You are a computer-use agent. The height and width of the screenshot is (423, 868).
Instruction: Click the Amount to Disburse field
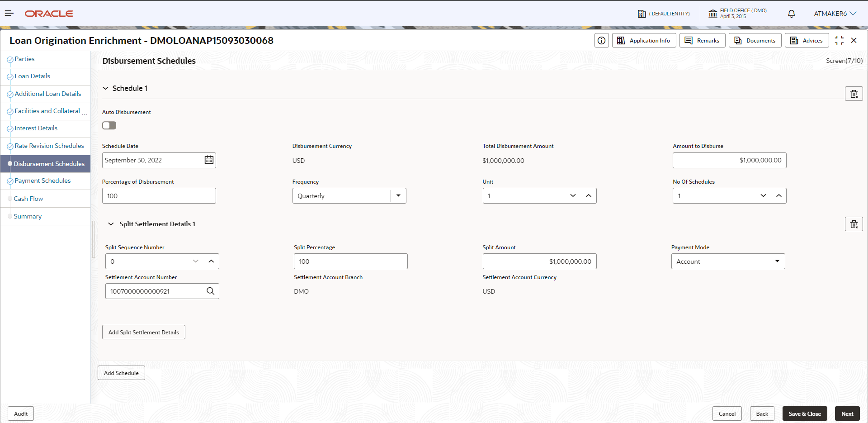729,160
